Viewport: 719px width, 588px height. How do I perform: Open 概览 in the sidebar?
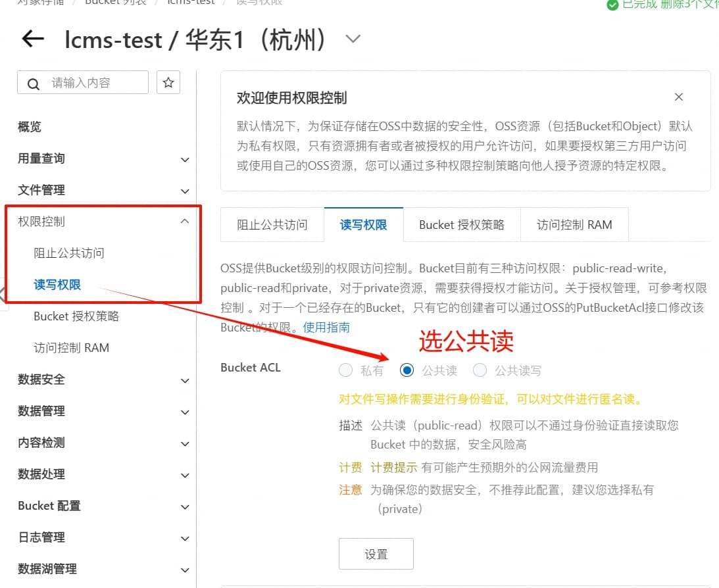[x=30, y=127]
